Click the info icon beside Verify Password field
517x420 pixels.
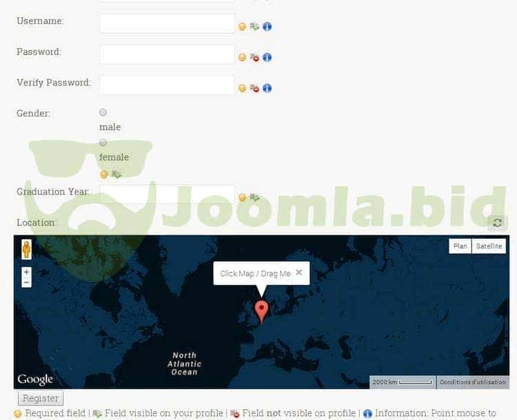click(267, 88)
